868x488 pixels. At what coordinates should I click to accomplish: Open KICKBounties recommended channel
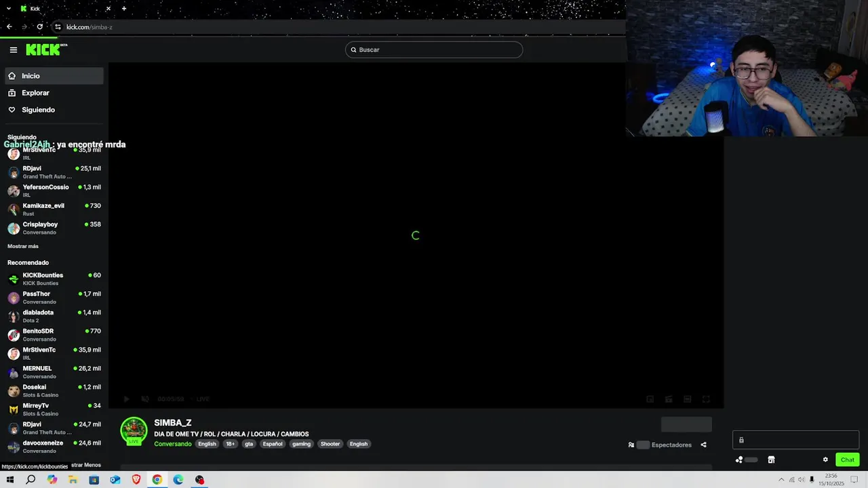coord(54,279)
